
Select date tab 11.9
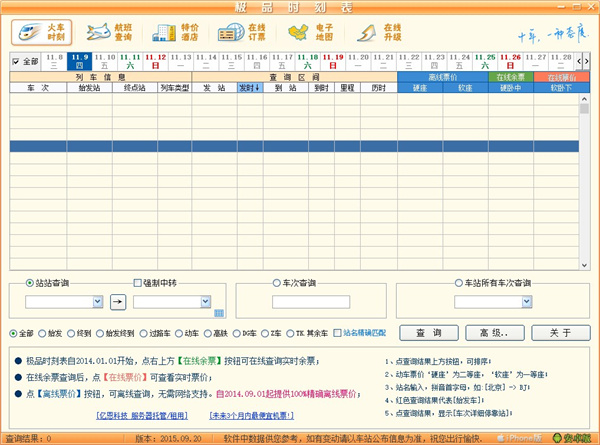(x=80, y=61)
